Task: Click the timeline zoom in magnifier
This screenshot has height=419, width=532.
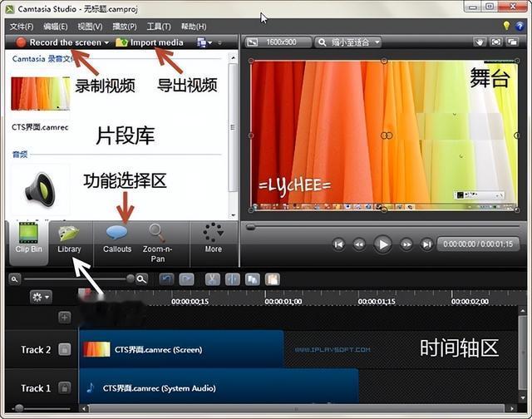Action: [x=141, y=279]
